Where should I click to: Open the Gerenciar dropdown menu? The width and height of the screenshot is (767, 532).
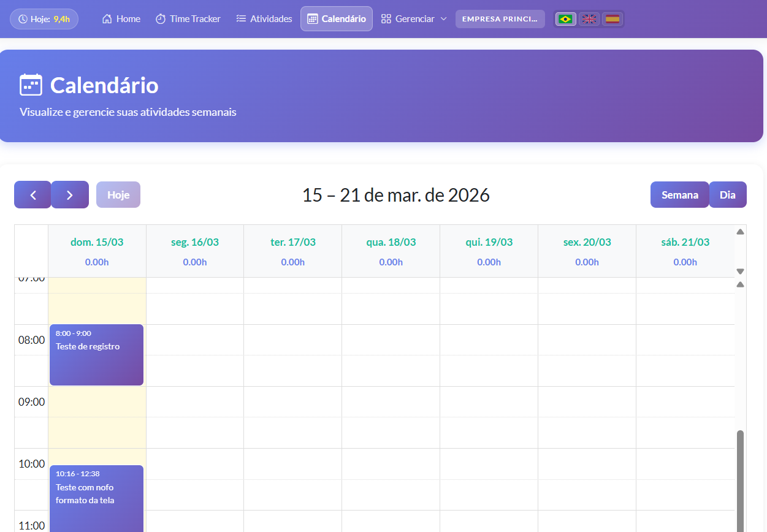[x=413, y=18]
